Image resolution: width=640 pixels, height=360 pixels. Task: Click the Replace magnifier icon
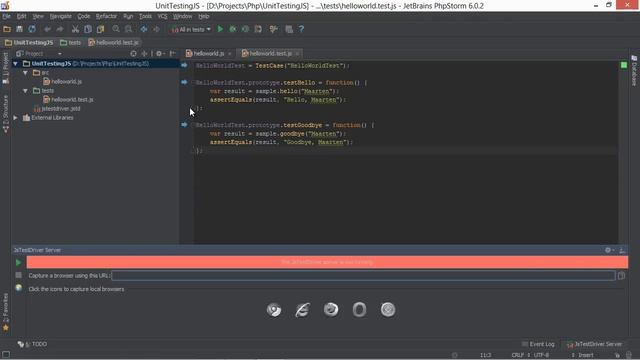[x=129, y=29]
